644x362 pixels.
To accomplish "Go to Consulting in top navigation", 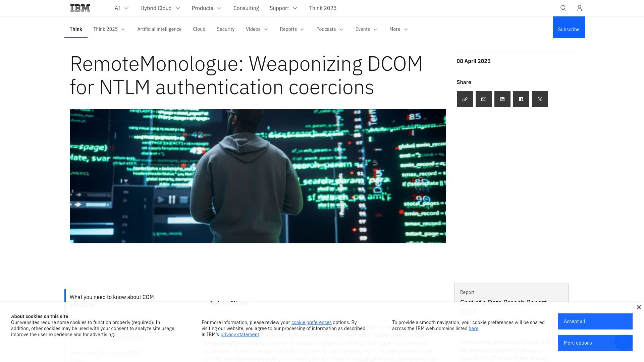I will click(x=246, y=8).
